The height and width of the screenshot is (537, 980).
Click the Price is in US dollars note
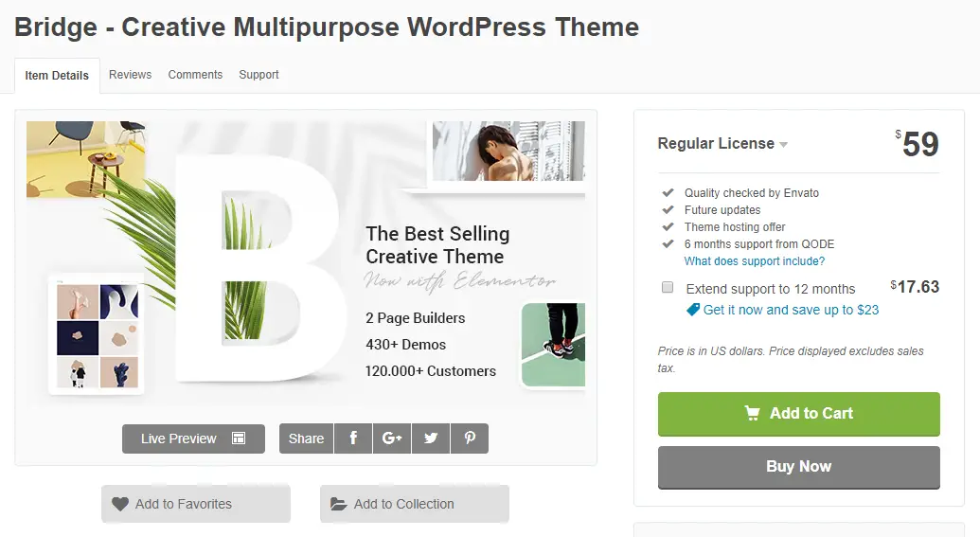[791, 360]
